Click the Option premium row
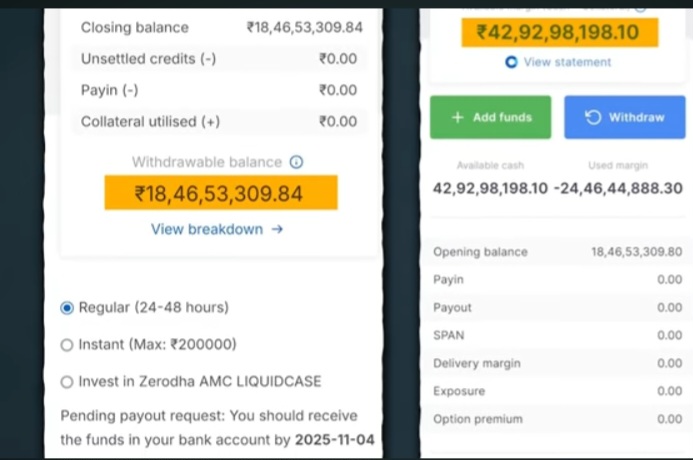Image resolution: width=693 pixels, height=460 pixels. 557,419
